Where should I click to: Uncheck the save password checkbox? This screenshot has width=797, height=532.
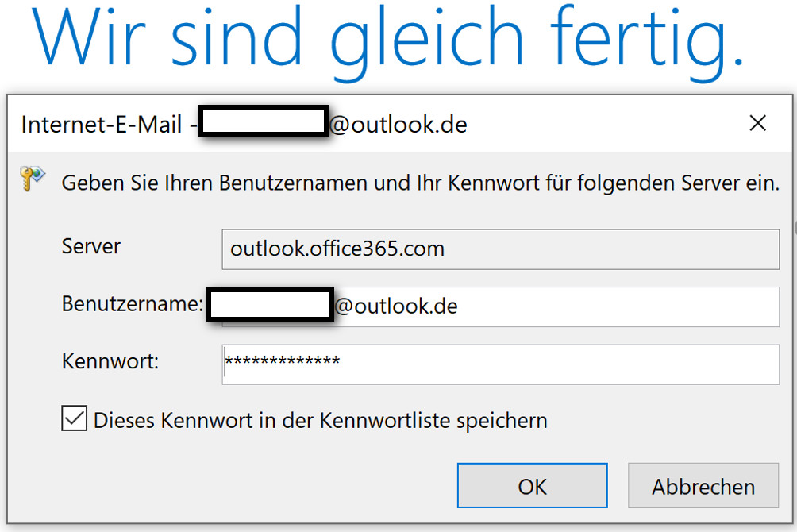point(74,418)
